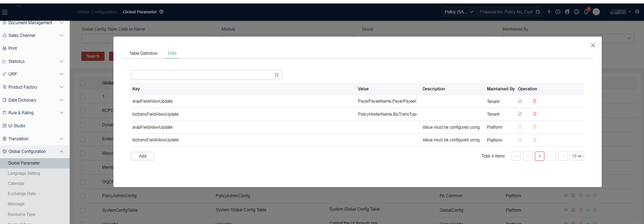View the PolicyAdminConfig row eye icon
The width and height of the screenshot is (644, 224).
pos(566,196)
